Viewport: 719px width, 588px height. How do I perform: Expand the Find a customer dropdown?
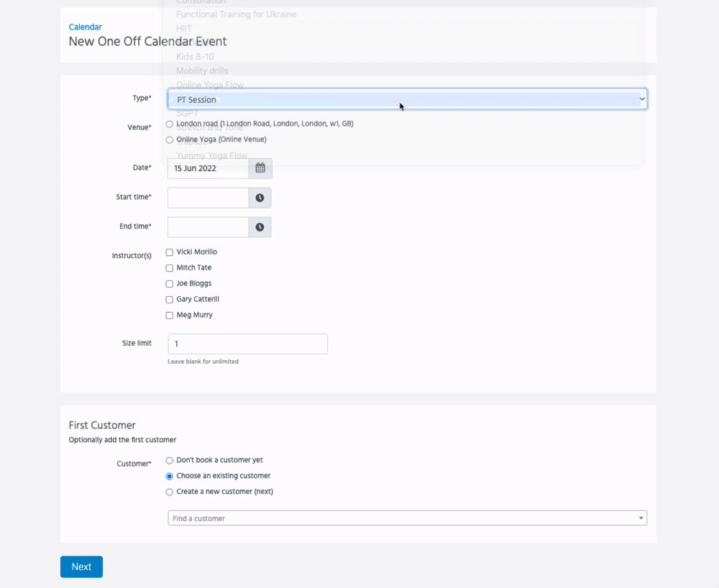point(407,518)
